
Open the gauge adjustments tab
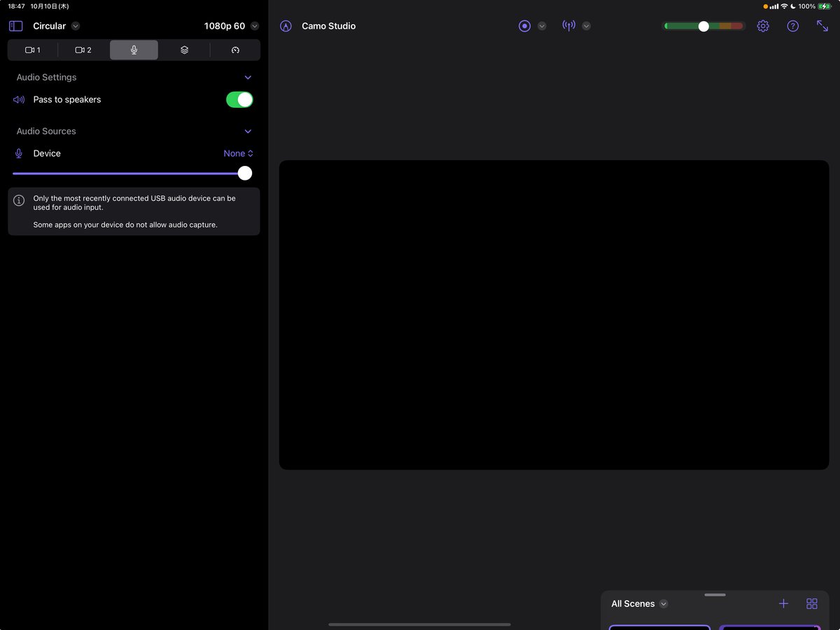[x=235, y=50]
